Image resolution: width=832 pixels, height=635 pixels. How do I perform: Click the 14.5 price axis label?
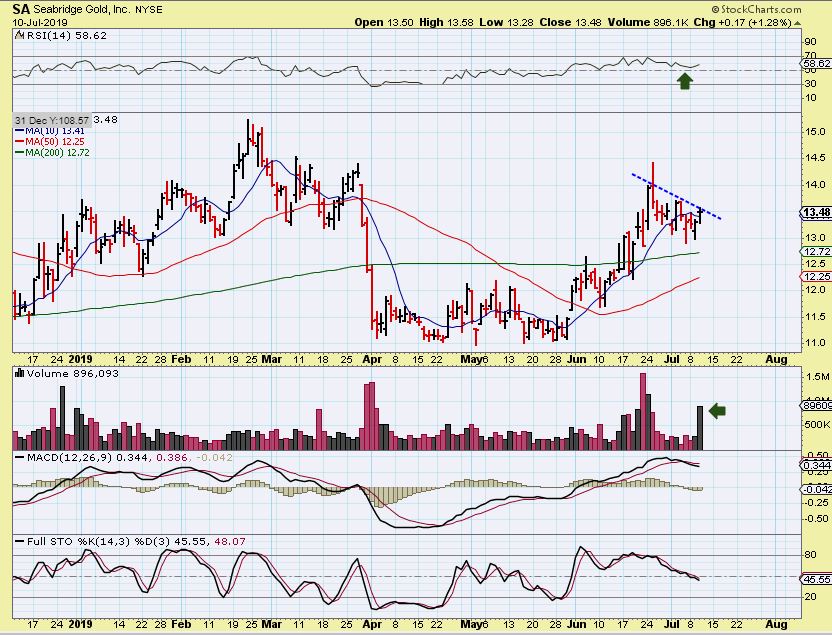(814, 158)
